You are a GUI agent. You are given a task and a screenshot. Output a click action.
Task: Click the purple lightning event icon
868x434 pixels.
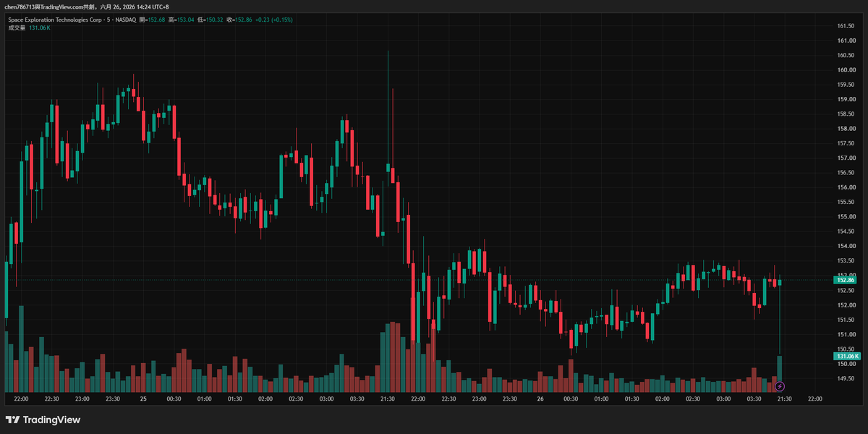click(x=780, y=386)
